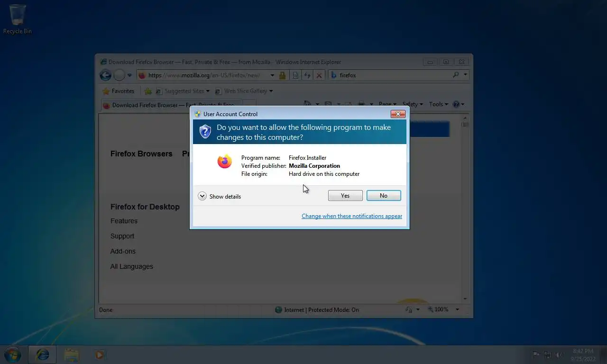Click the Refresh icon in Internet Explorer

tap(307, 75)
